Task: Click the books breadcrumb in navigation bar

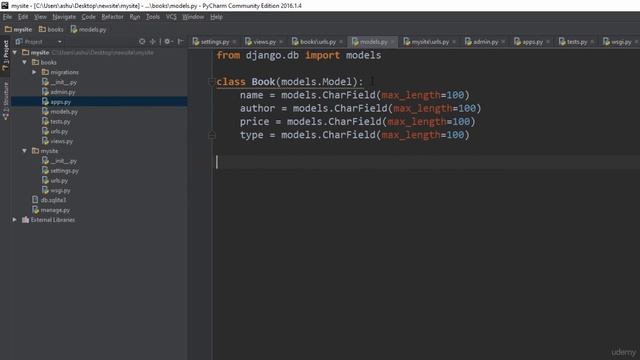Action: click(51, 29)
